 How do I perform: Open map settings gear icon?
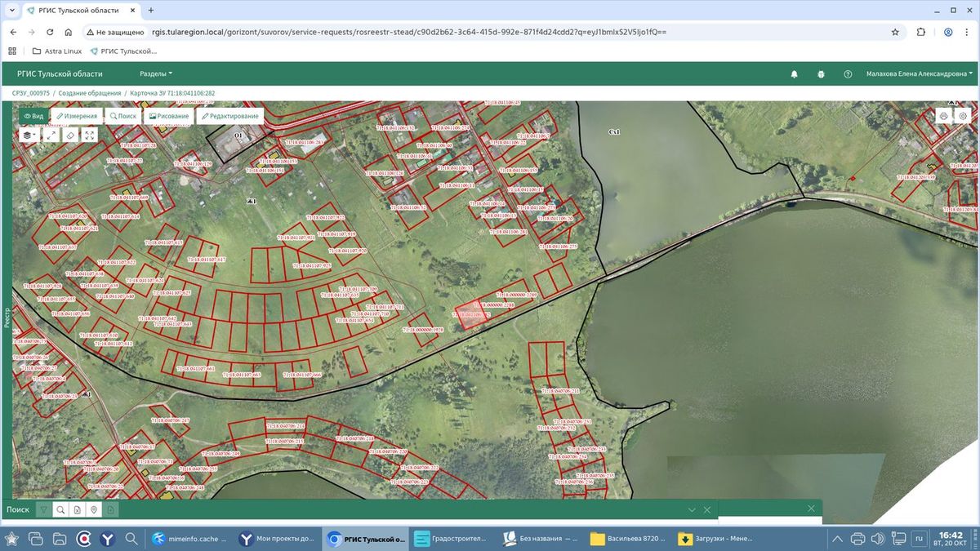[963, 116]
